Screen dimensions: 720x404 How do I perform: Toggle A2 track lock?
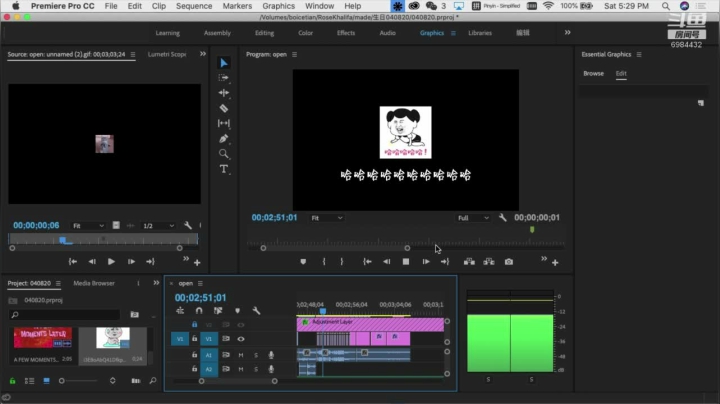coord(194,369)
